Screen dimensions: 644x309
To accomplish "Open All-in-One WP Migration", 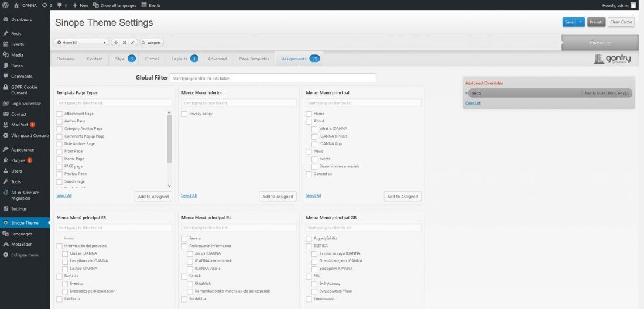I will click(25, 195).
